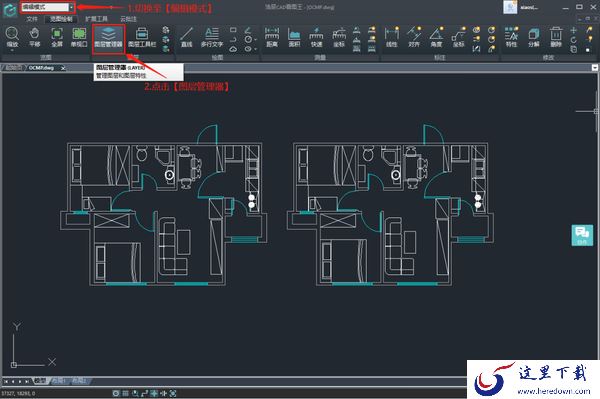The width and height of the screenshot is (600, 399).
Task: Jump to last layout tab arrow
Action: pos(26,381)
